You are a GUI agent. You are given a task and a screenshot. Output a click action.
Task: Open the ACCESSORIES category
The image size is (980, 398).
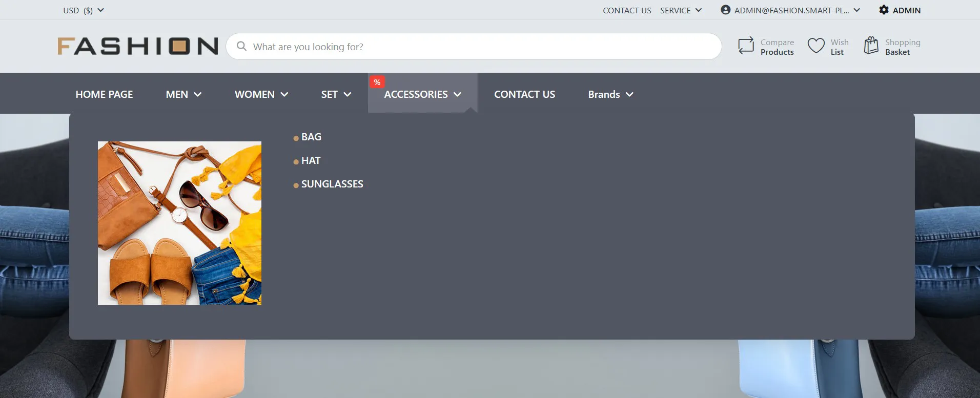[416, 94]
